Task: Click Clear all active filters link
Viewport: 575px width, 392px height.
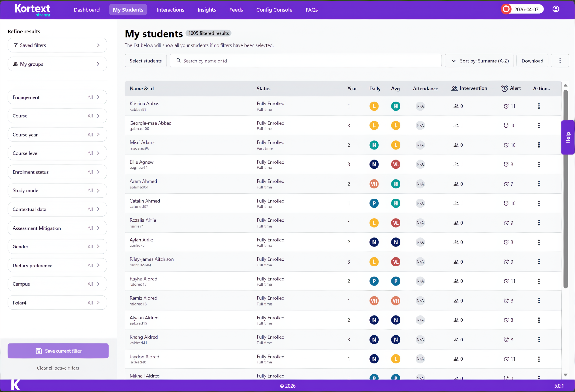Action: coord(58,368)
